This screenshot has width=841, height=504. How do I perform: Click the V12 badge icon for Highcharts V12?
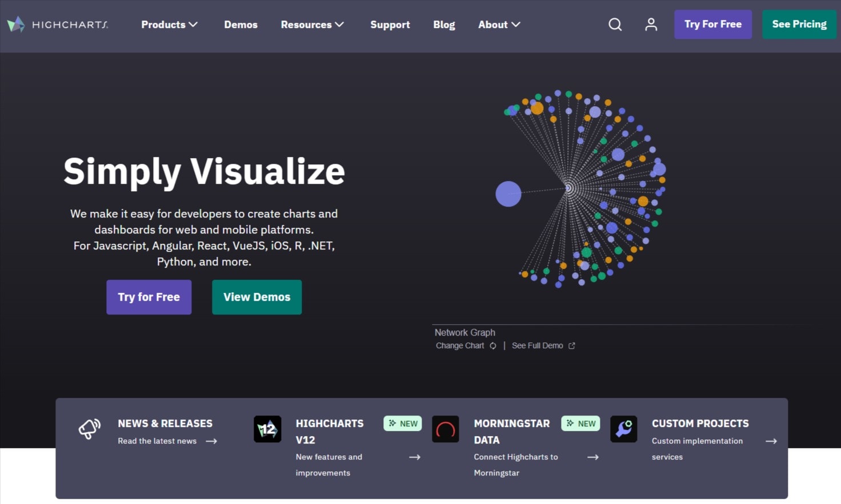[x=267, y=429]
